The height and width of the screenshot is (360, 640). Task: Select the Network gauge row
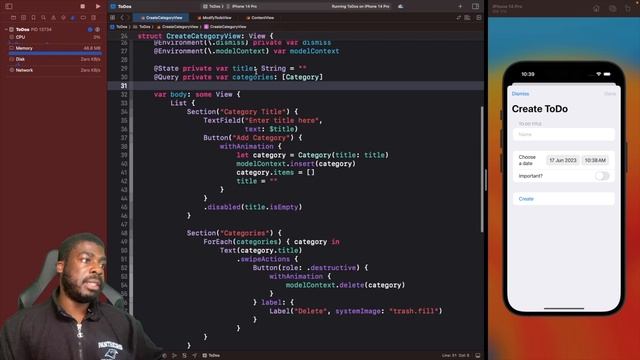coord(55,70)
